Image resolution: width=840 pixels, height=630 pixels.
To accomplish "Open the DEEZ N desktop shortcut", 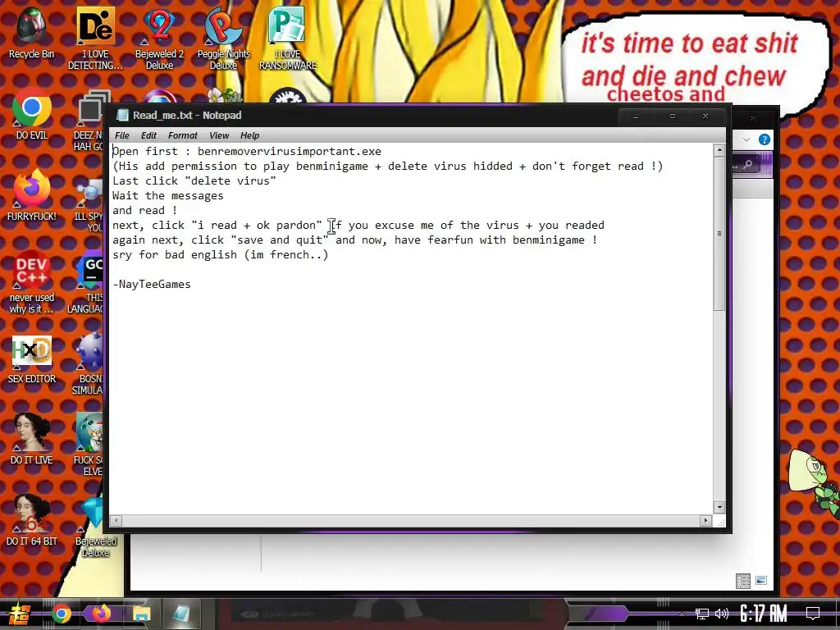I will (90, 120).
